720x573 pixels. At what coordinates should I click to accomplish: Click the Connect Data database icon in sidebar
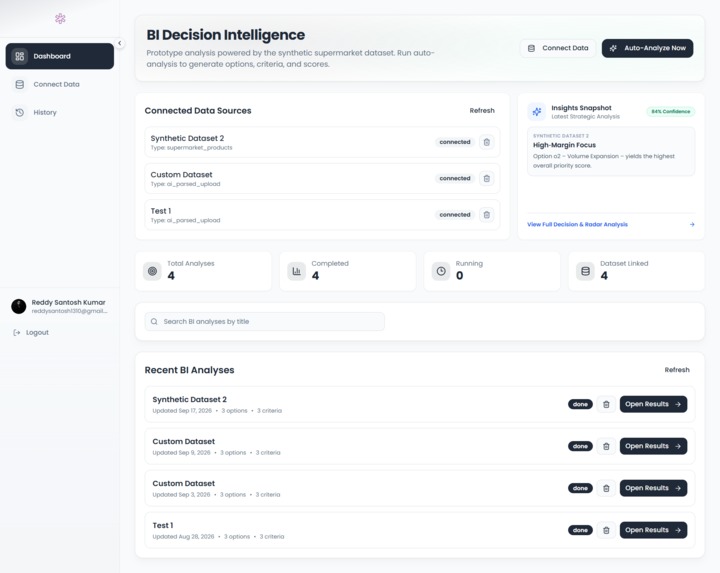click(x=20, y=84)
